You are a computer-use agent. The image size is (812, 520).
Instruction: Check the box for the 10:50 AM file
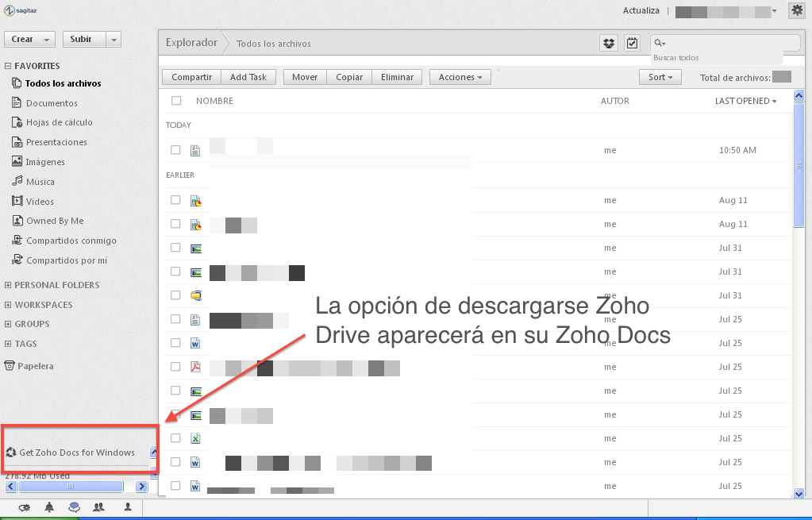pyautogui.click(x=175, y=150)
